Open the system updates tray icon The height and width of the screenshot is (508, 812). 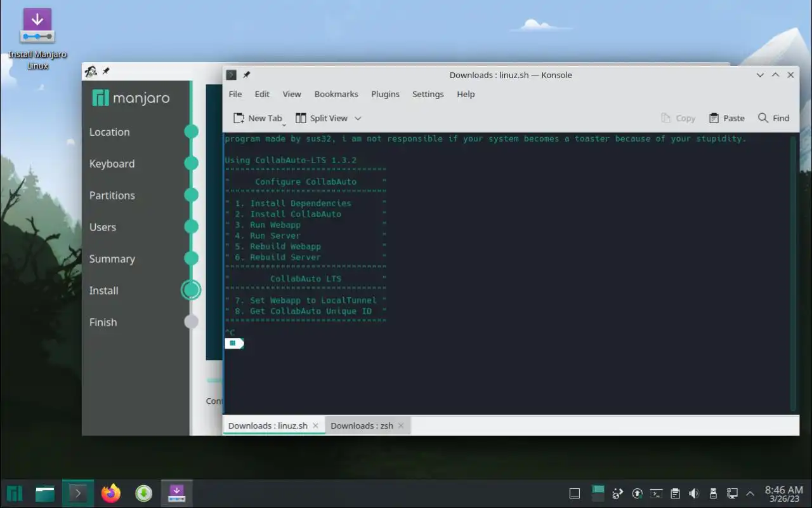(638, 493)
